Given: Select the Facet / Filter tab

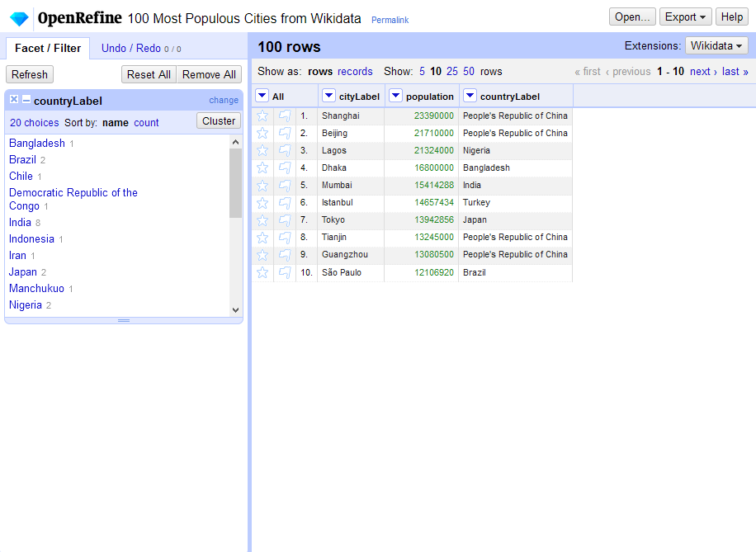Looking at the screenshot, I should click(47, 48).
